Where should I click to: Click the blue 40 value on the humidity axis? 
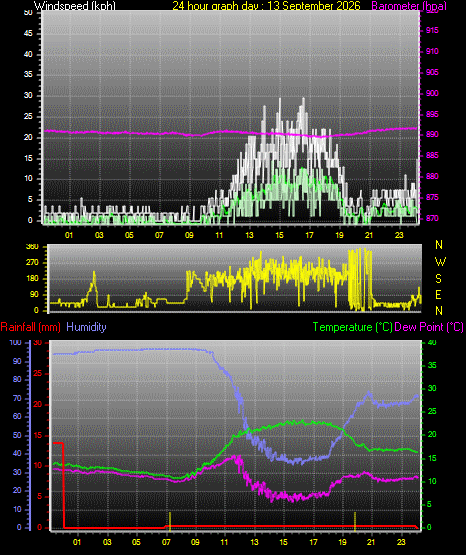point(17,453)
